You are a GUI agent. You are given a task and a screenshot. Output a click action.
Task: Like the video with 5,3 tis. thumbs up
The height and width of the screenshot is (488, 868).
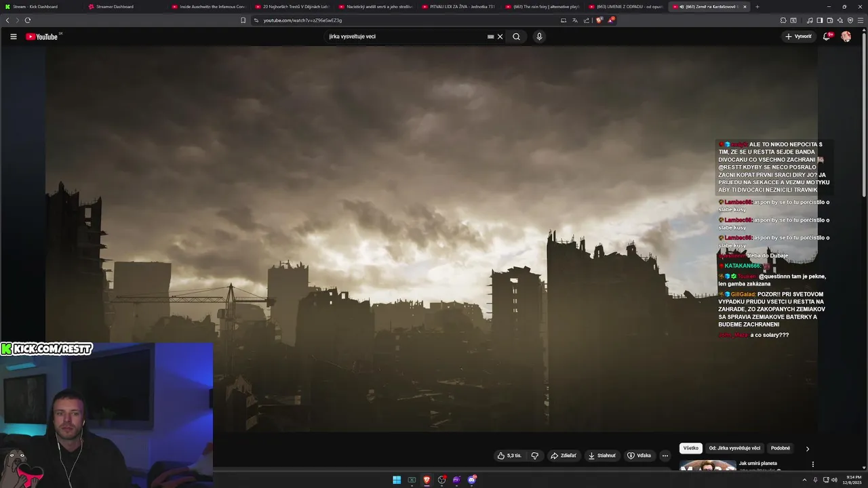click(510, 455)
